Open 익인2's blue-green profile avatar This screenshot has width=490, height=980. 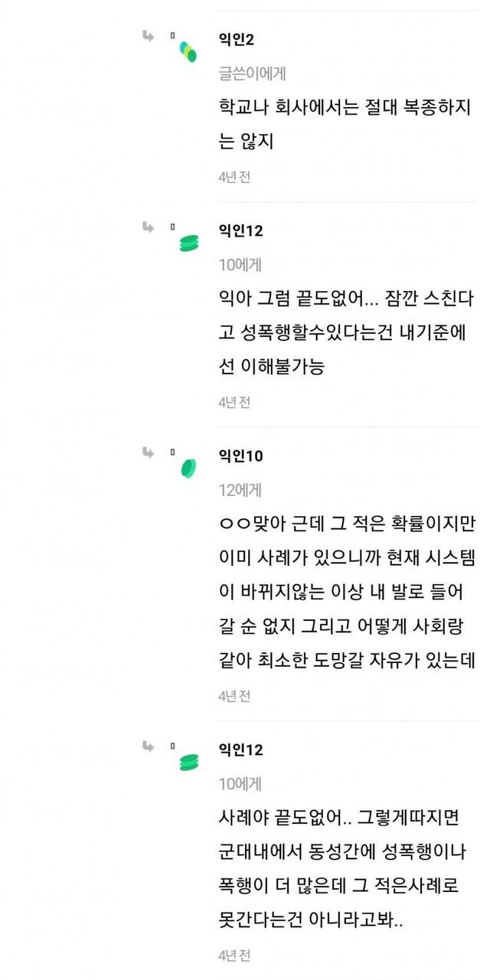coord(188,52)
